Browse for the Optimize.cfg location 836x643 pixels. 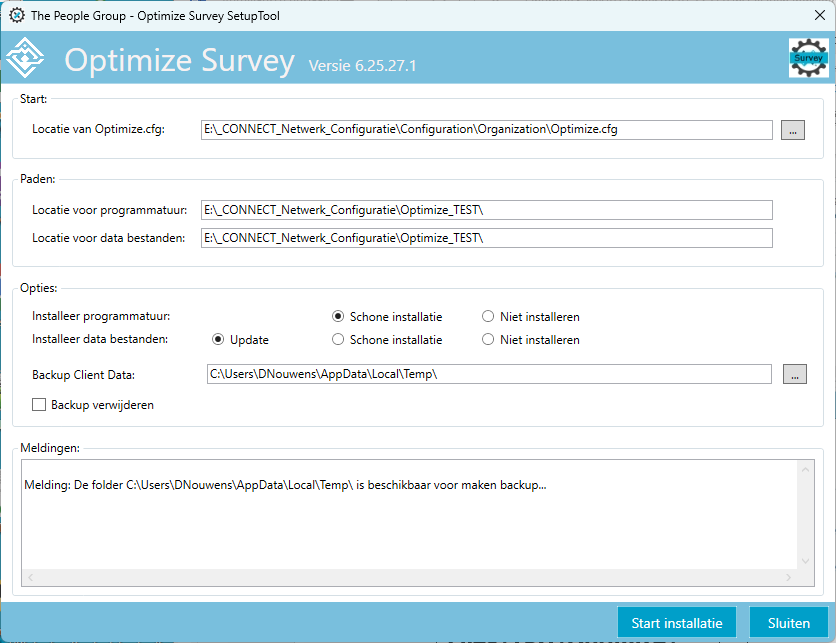pyautogui.click(x=793, y=130)
